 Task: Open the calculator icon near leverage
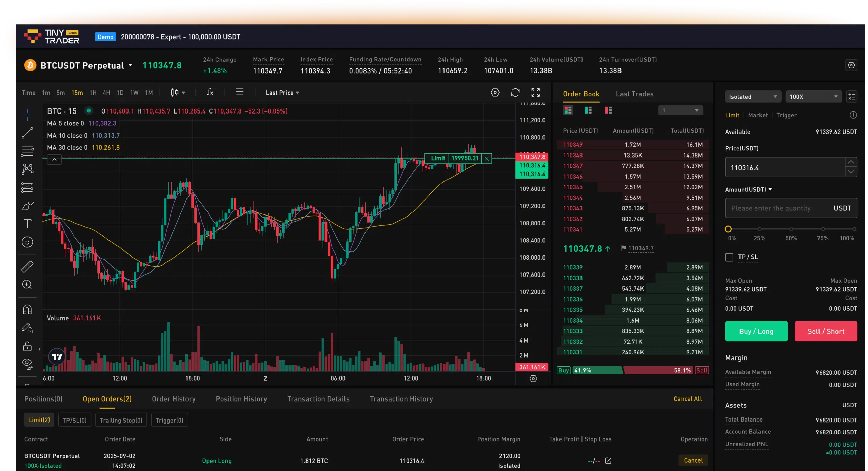click(851, 97)
